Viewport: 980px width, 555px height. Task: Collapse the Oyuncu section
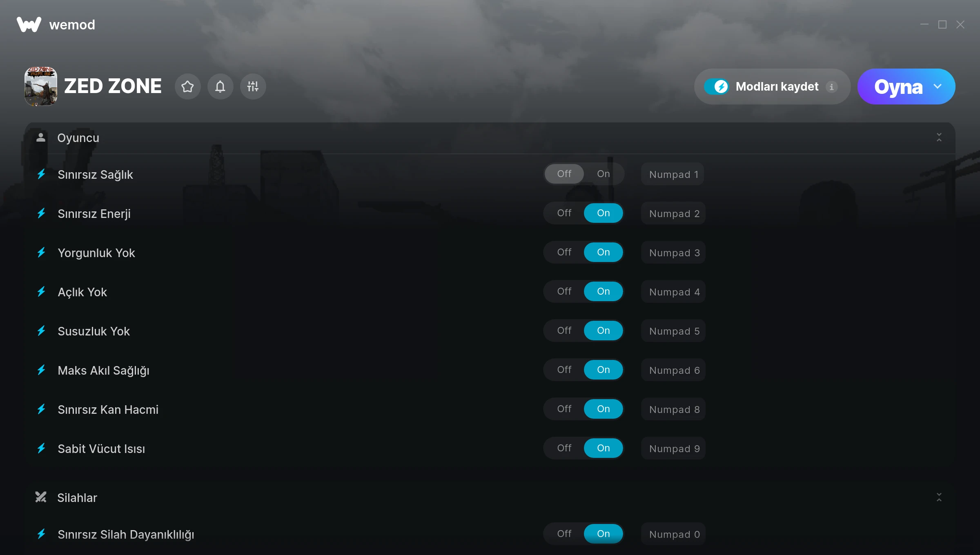(939, 138)
